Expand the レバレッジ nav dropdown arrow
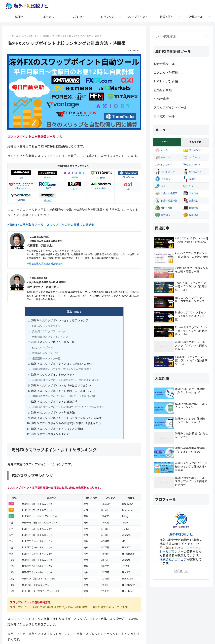Image resolution: width=215 pixels, height=644 pixels. (x=121, y=17)
